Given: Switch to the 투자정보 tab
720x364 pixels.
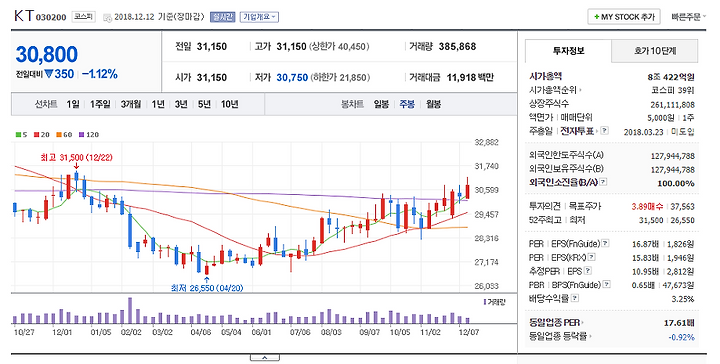Looking at the screenshot, I should [568, 51].
